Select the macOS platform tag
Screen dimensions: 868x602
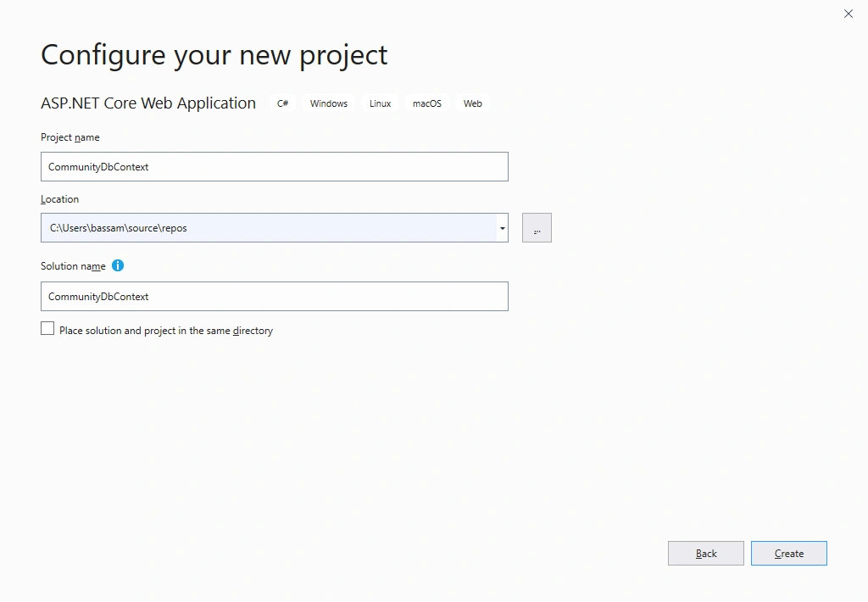[427, 103]
